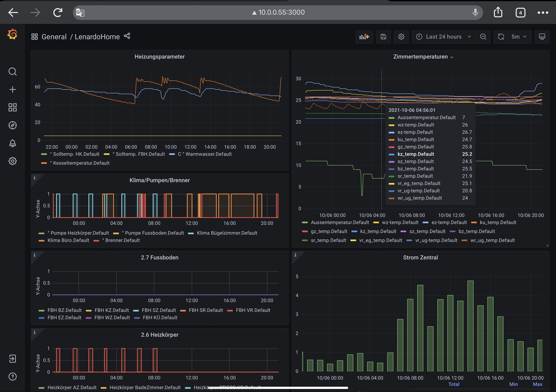Screen dimensions: 556x392
Task: Click the Grafana logo home icon
Action: tap(12, 34)
